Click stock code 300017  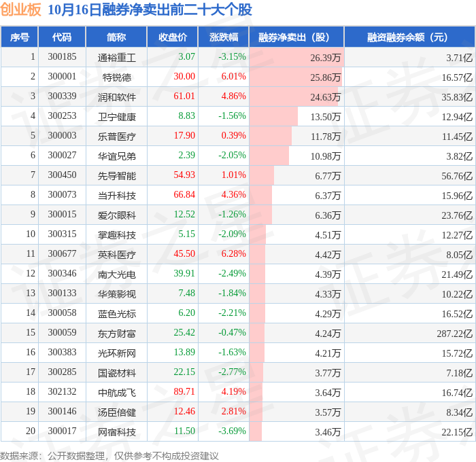pyautogui.click(x=62, y=431)
